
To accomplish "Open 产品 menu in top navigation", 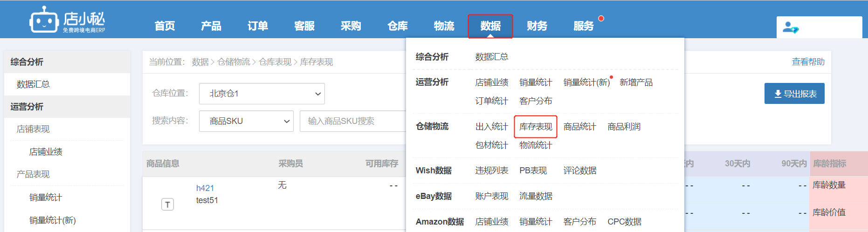I will [211, 26].
